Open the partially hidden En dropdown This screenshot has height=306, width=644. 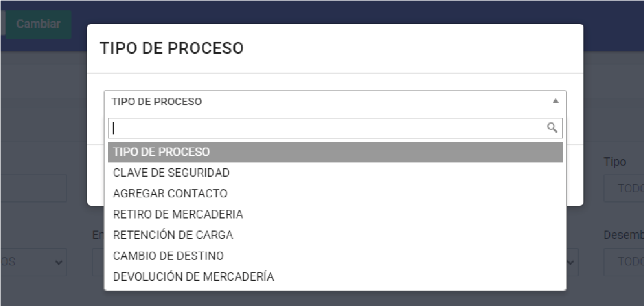[x=98, y=262]
